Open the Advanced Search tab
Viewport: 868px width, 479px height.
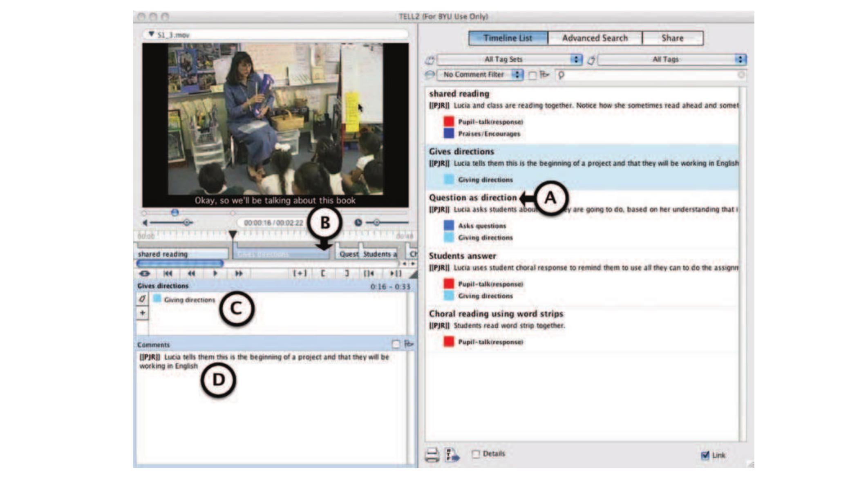point(595,38)
